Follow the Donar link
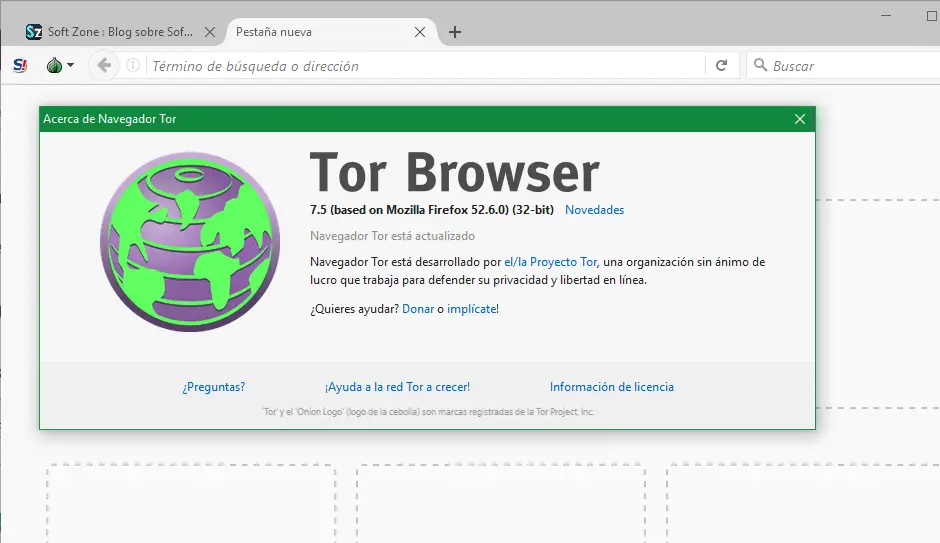 tap(418, 309)
